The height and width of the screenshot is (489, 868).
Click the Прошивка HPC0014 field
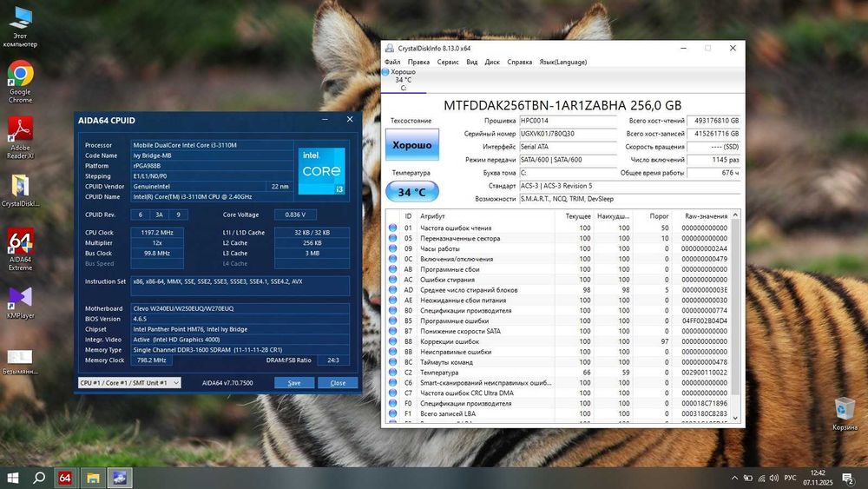(568, 120)
